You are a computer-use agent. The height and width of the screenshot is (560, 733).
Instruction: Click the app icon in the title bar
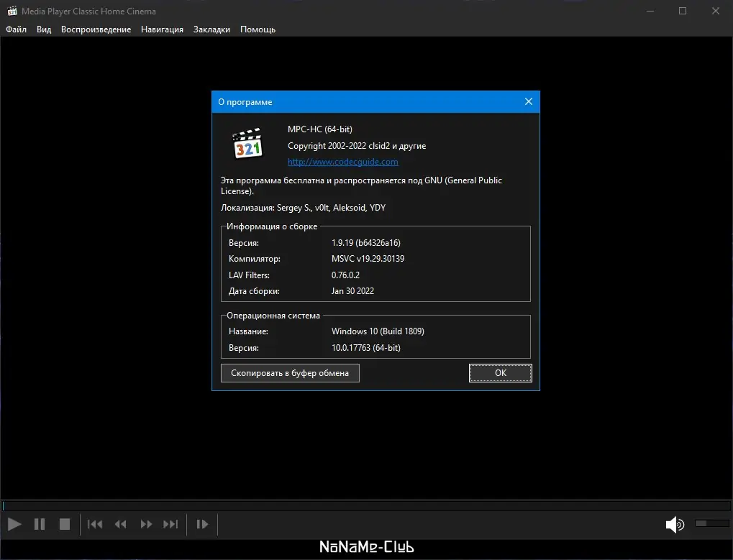12,11
